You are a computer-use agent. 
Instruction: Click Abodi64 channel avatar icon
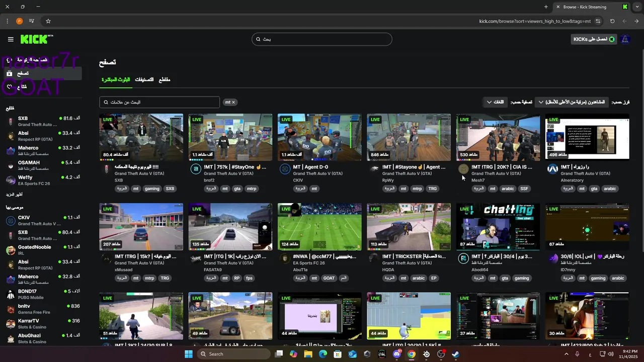click(463, 258)
